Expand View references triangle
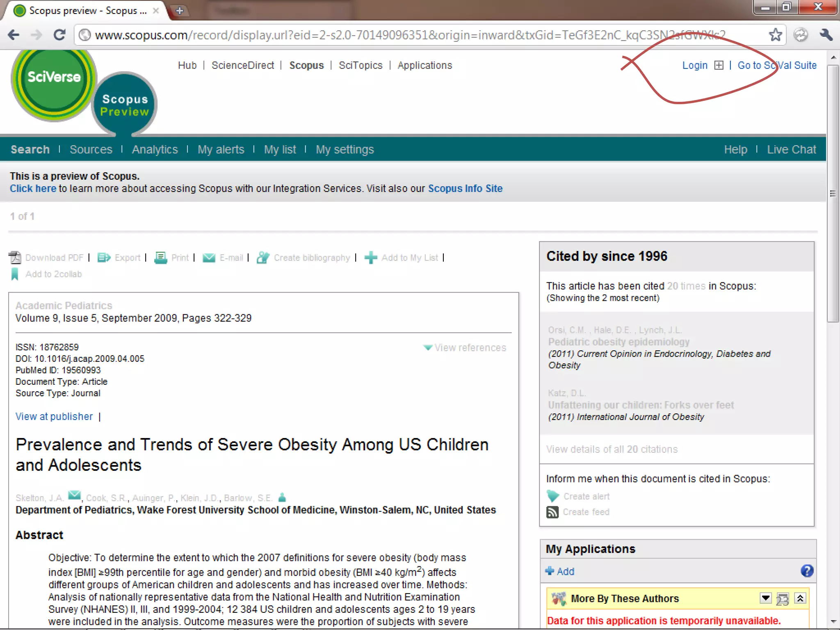Image resolution: width=840 pixels, height=630 pixels. [x=428, y=347]
